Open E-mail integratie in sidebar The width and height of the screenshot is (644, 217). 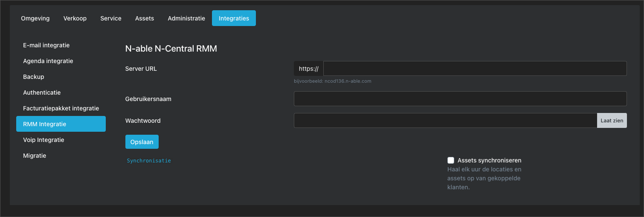(x=61, y=45)
